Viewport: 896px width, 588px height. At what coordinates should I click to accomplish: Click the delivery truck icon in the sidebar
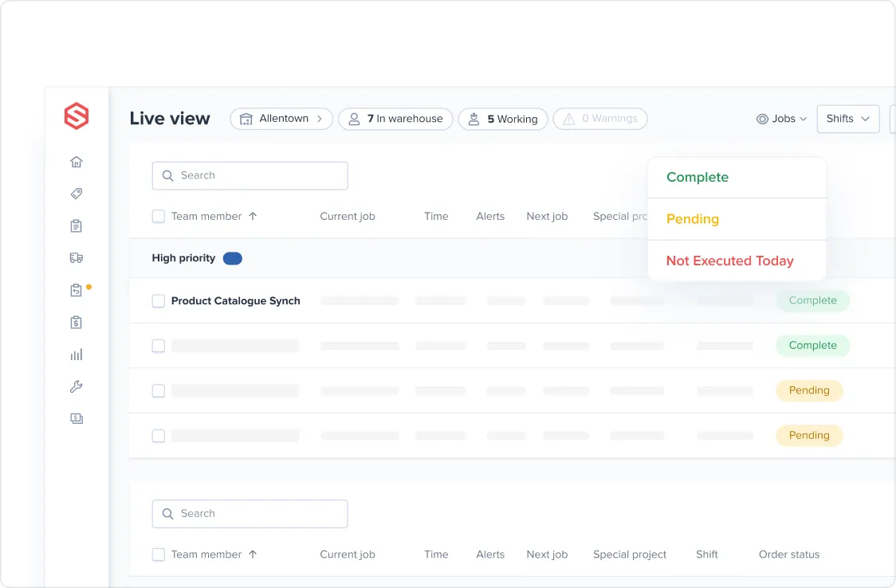click(x=77, y=257)
